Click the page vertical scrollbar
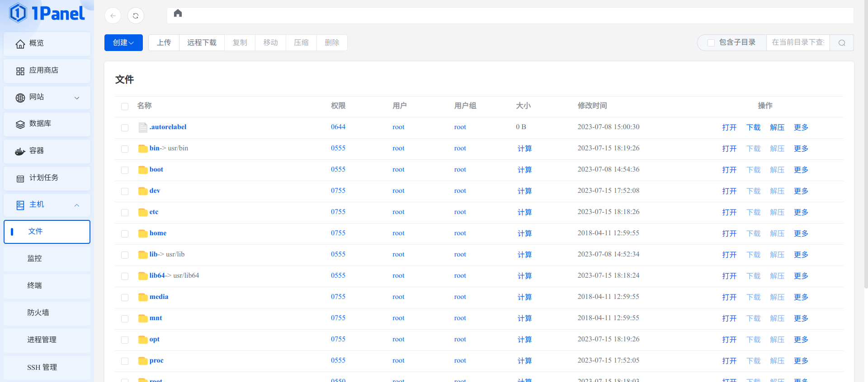 (865, 144)
